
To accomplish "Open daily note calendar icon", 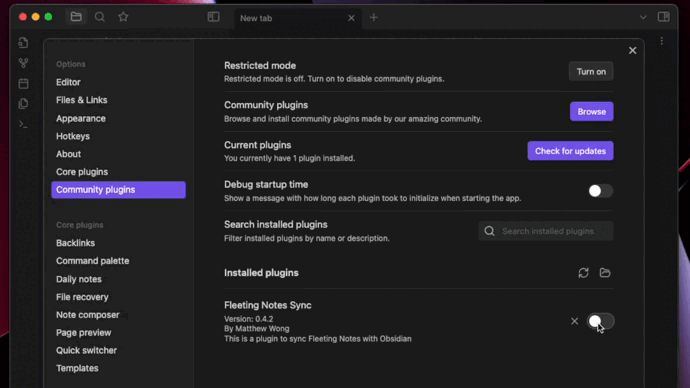I will pos(23,83).
